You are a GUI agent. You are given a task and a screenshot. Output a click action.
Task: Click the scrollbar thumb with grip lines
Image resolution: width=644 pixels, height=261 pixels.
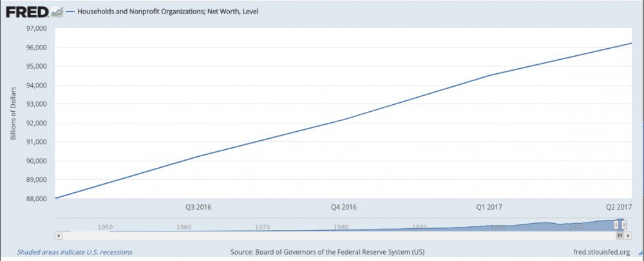619,236
